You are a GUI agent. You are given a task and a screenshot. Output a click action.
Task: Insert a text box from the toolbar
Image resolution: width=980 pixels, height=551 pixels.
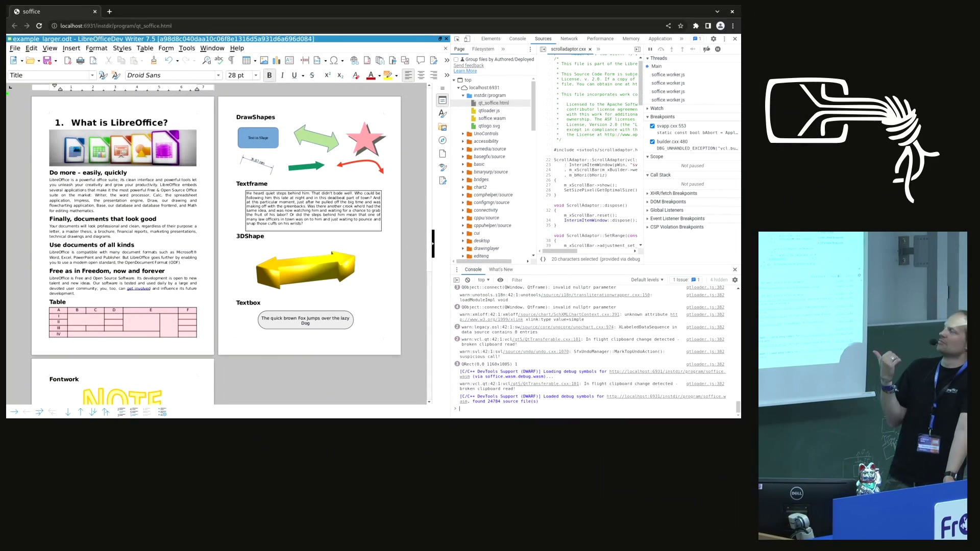(x=289, y=61)
